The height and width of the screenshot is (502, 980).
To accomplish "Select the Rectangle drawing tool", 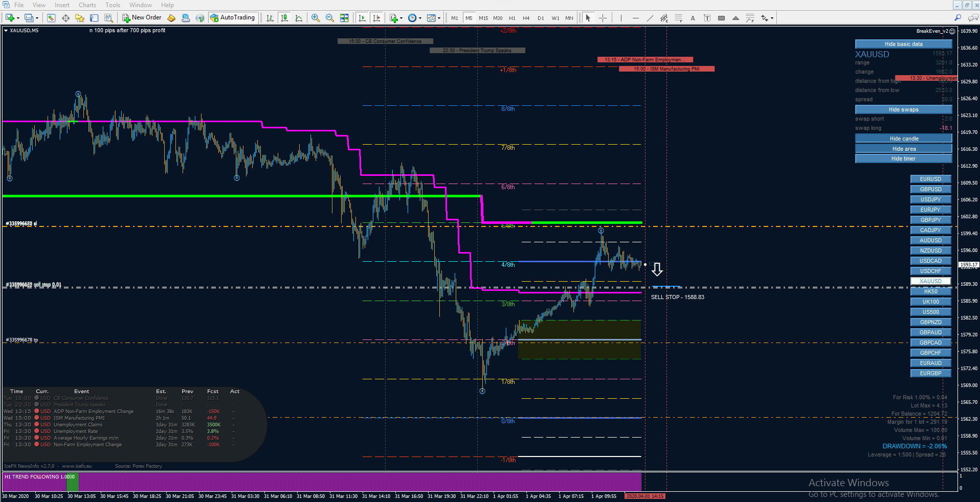I will [721, 18].
